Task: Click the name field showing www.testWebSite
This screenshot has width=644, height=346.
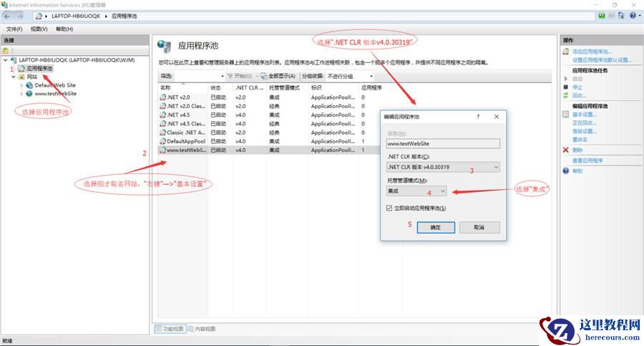Action: pyautogui.click(x=443, y=143)
